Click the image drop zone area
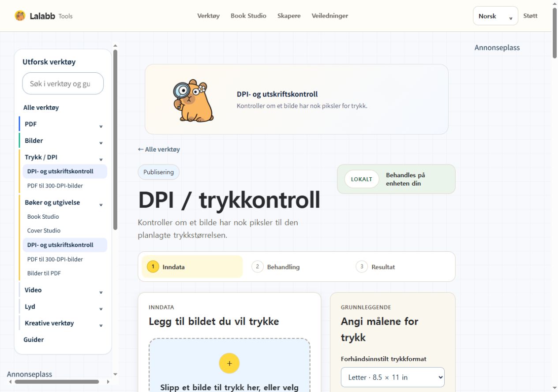Viewport: 558px width, 392px height. point(229,365)
